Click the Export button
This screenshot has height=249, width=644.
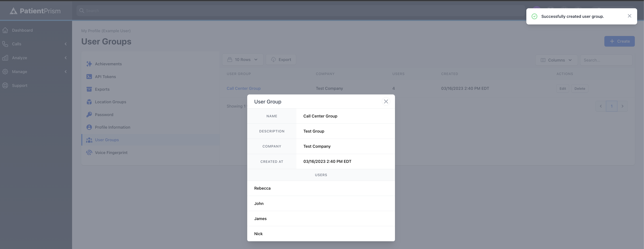pos(281,60)
